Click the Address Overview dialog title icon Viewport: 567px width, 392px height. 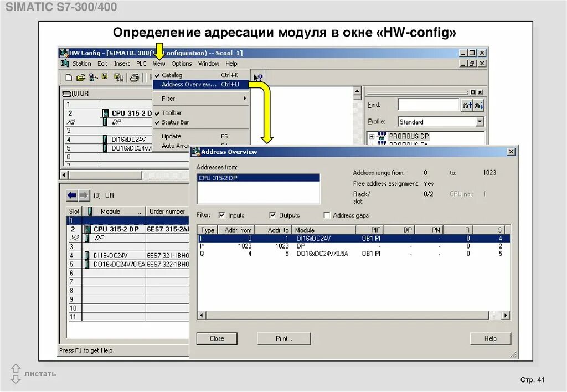[196, 152]
